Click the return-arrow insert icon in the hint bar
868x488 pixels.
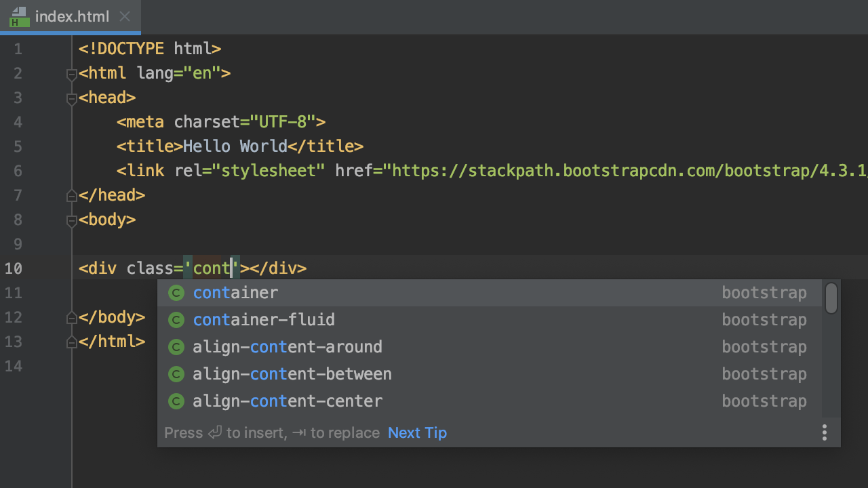(214, 432)
